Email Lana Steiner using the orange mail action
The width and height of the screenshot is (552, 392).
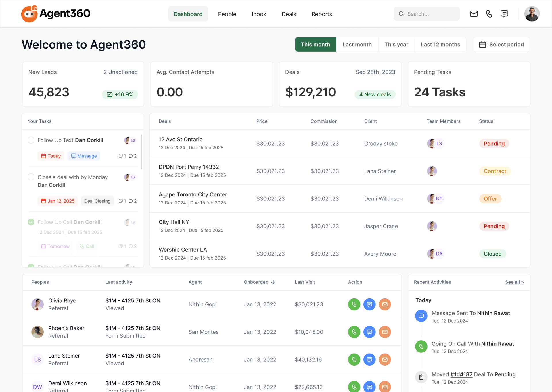[x=385, y=359]
